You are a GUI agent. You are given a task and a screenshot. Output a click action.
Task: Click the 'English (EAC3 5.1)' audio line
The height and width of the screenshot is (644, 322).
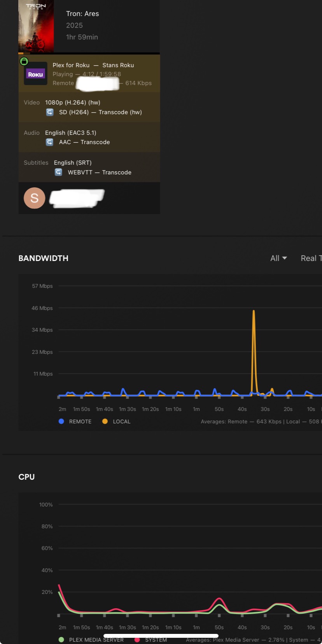point(71,133)
